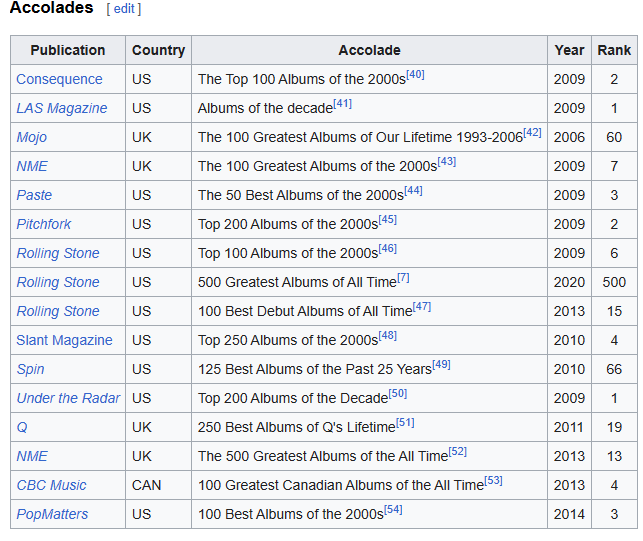Open footnote 42 after Mojo accolade
Image resolution: width=643 pixels, height=541 pixels.
[x=532, y=133]
